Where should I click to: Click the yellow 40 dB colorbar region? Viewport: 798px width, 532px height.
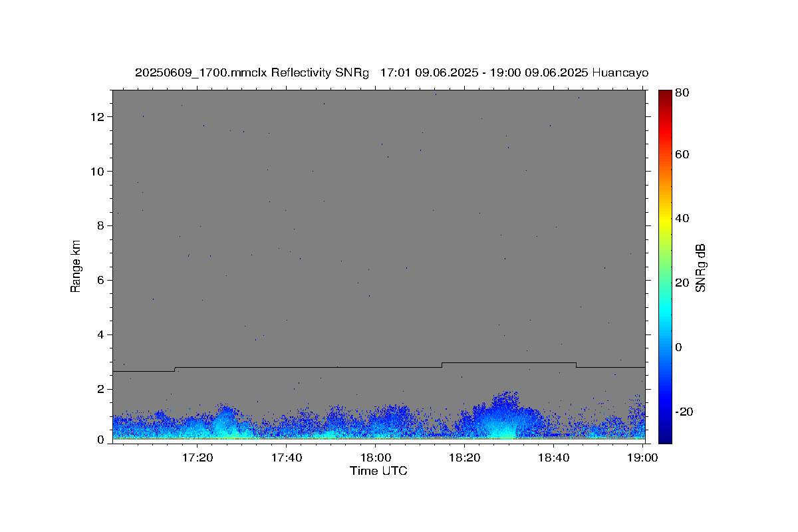coord(665,218)
